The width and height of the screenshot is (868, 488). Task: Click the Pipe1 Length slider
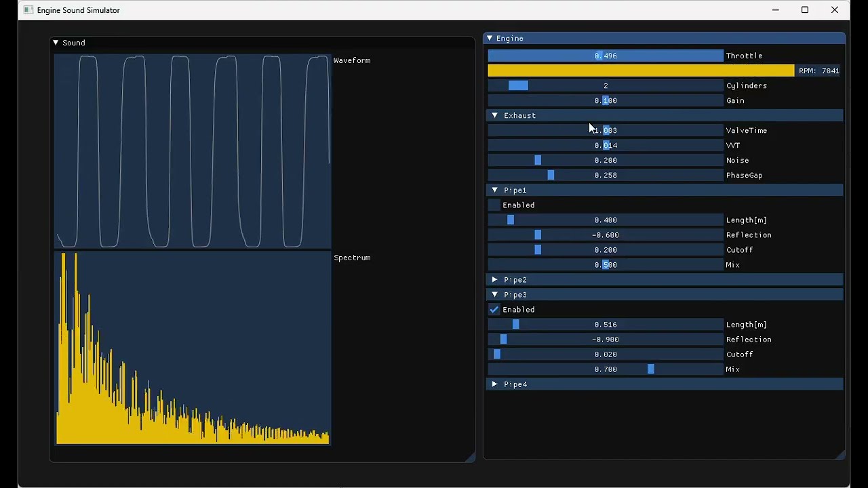click(606, 220)
